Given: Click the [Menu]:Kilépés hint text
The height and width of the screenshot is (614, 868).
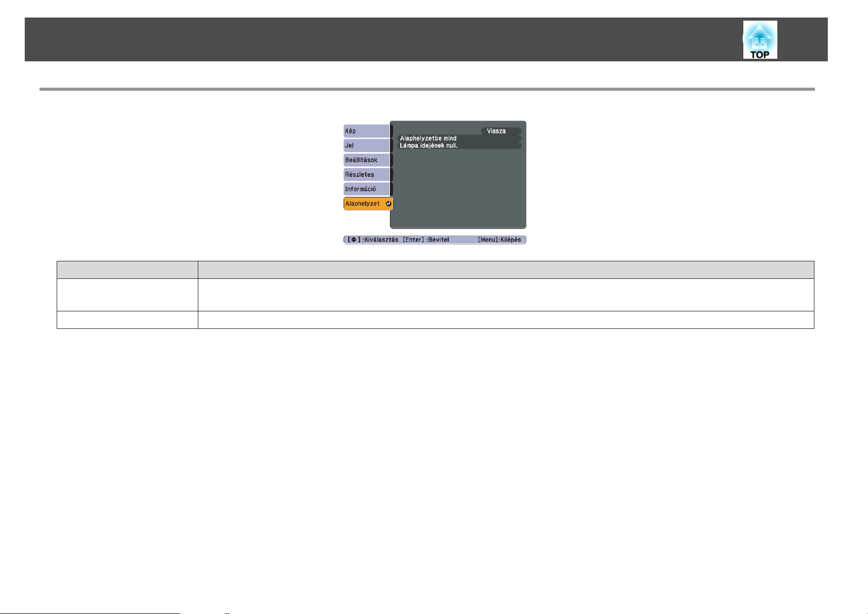Looking at the screenshot, I should click(x=499, y=240).
